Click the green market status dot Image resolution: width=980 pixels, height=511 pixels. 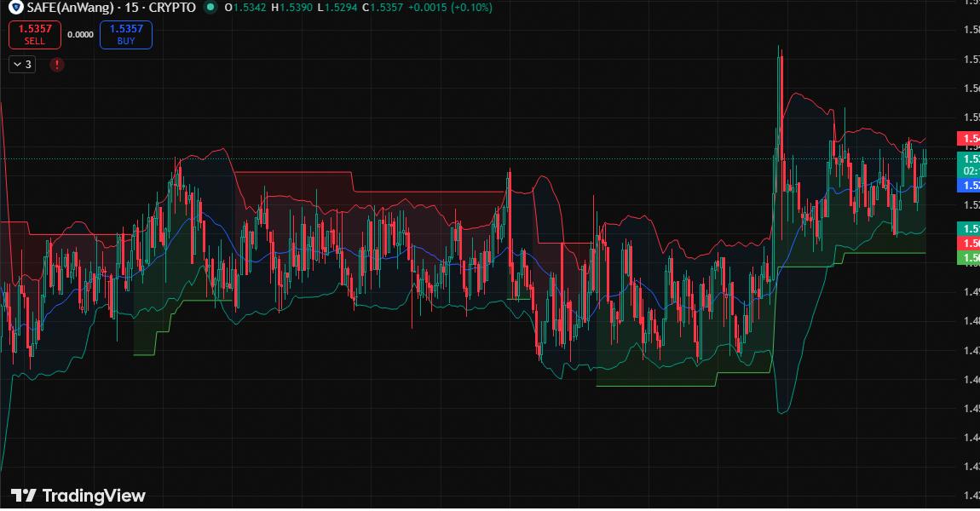(x=210, y=8)
